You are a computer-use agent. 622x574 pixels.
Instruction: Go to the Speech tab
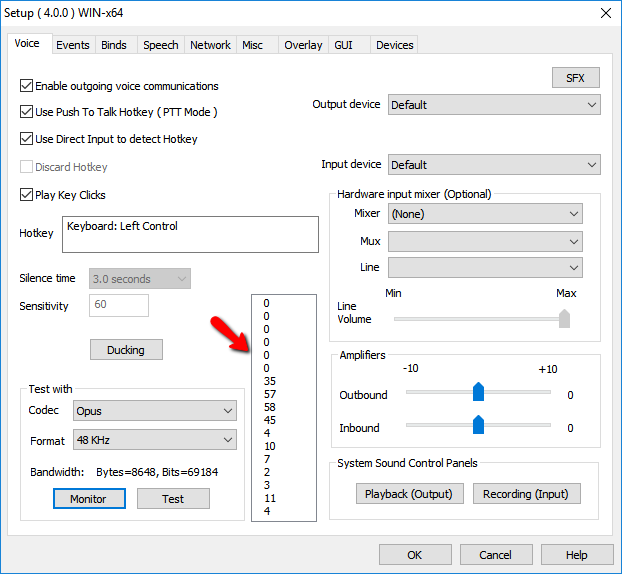point(161,45)
